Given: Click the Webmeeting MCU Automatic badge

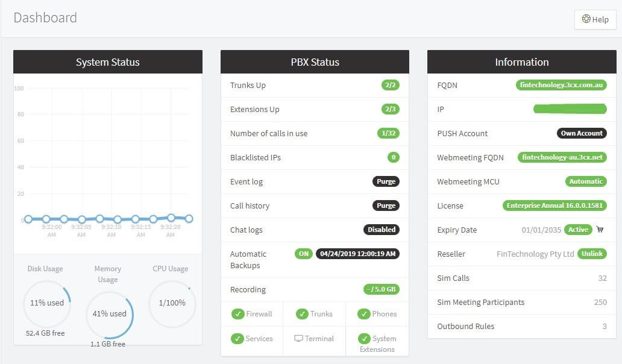Looking at the screenshot, I should tap(585, 181).
